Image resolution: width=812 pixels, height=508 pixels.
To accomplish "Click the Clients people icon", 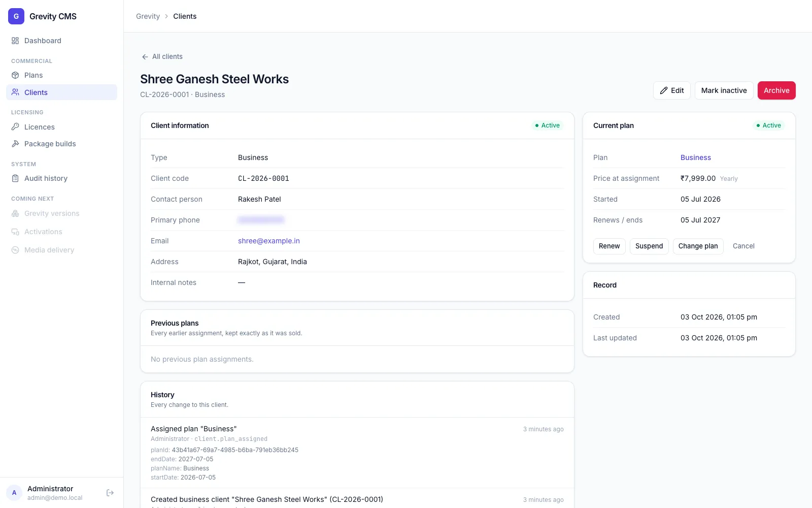I will tap(15, 92).
